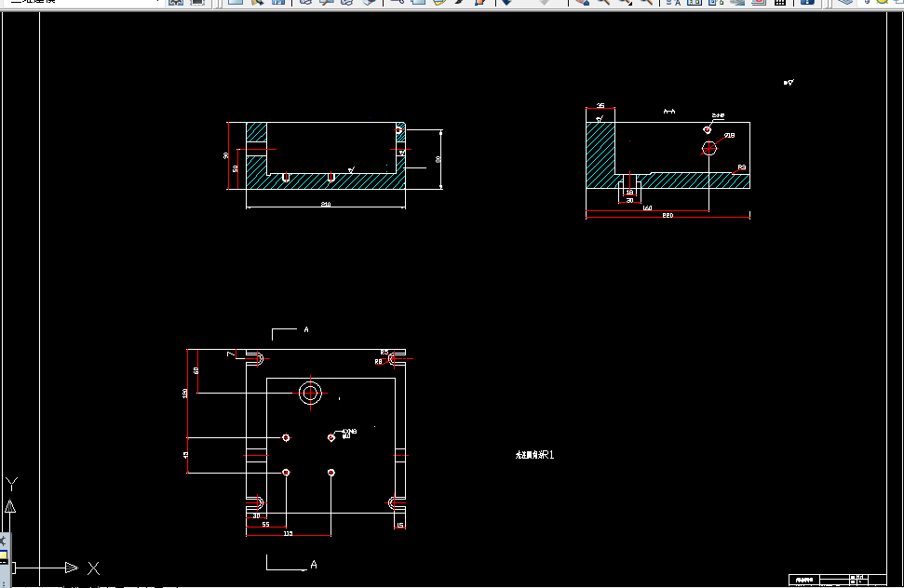The image size is (904, 588).
Task: Click lower section-line letter A below plan view
Action: (314, 565)
